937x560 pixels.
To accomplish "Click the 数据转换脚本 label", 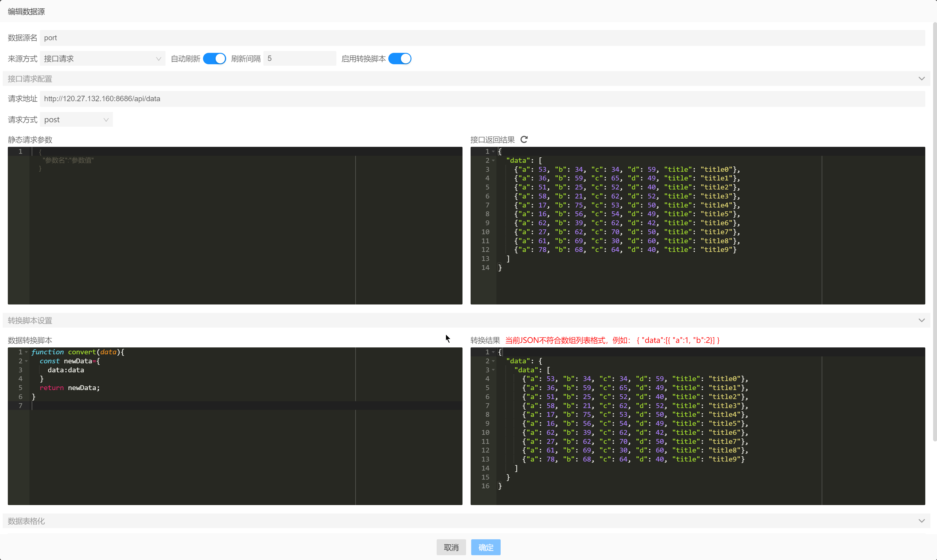I will [30, 340].
